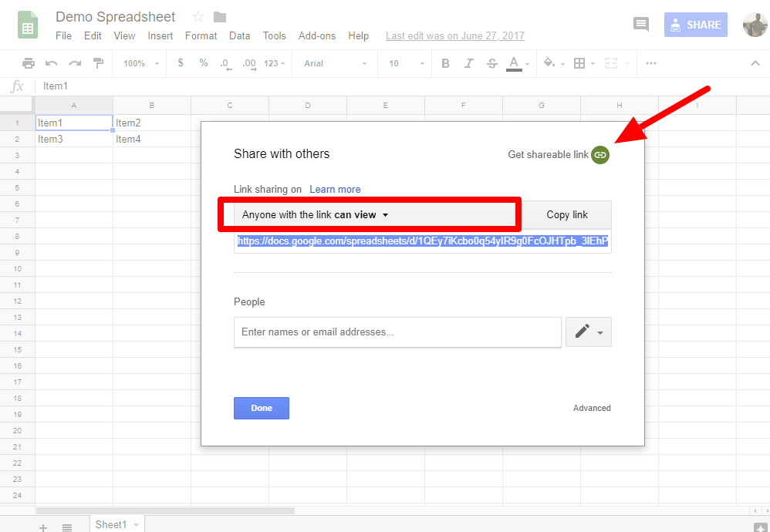The width and height of the screenshot is (770, 532).
Task: Expand the pencil edit-permission dropdown
Action: tap(589, 332)
